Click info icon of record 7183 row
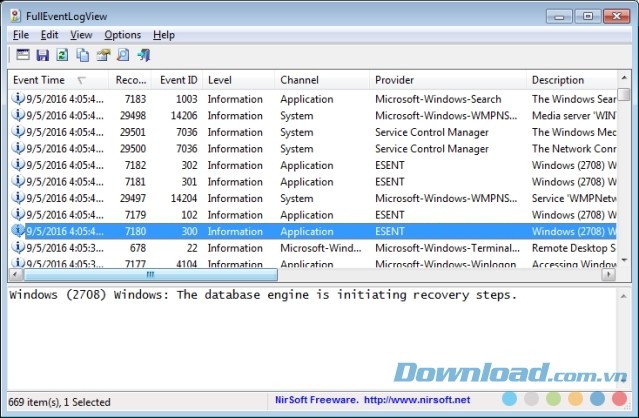This screenshot has width=639, height=418. [x=18, y=99]
